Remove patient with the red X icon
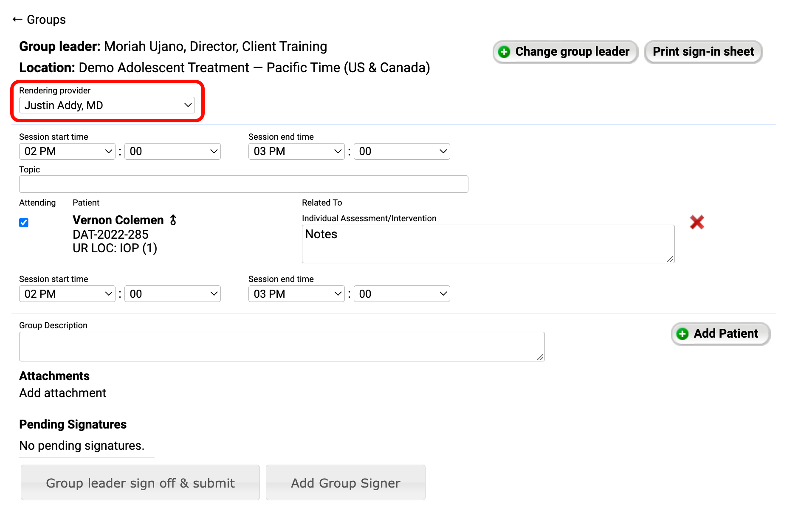Screen dimensions: 812x519 696,222
